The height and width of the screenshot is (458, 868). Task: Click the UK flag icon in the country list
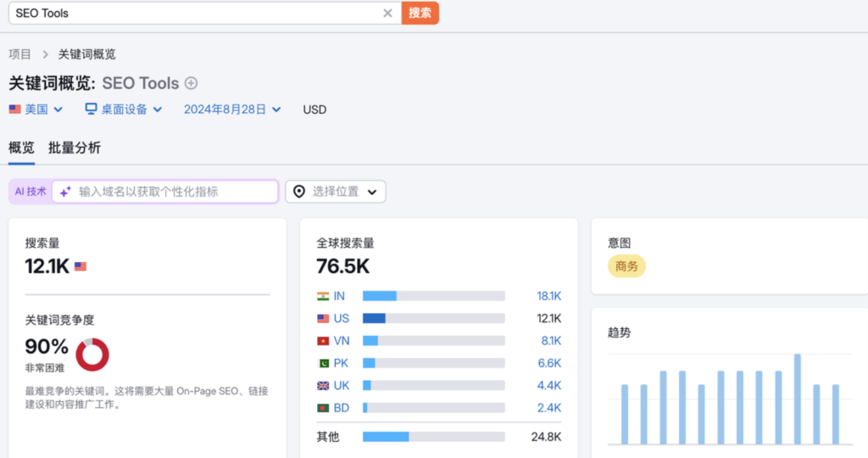coord(323,385)
